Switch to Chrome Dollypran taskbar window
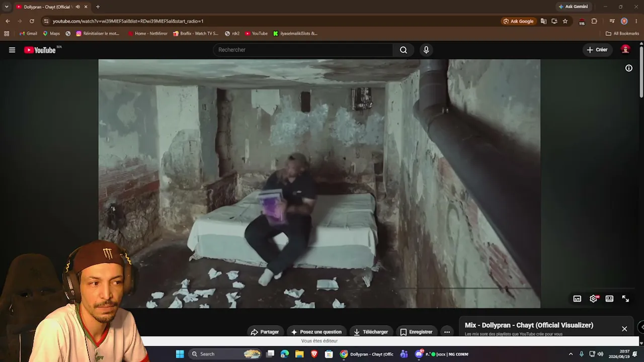Viewport: 644px width, 362px height. coord(367,354)
